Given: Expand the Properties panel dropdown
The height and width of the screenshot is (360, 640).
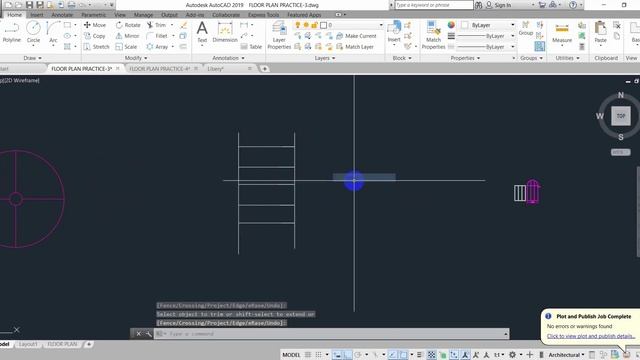Looking at the screenshot, I should point(465,58).
